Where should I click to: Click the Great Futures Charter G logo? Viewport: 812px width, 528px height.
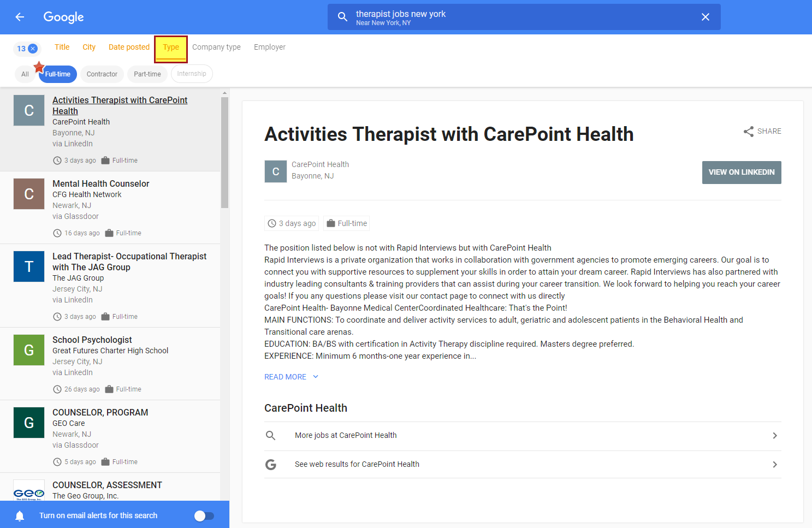click(29, 350)
